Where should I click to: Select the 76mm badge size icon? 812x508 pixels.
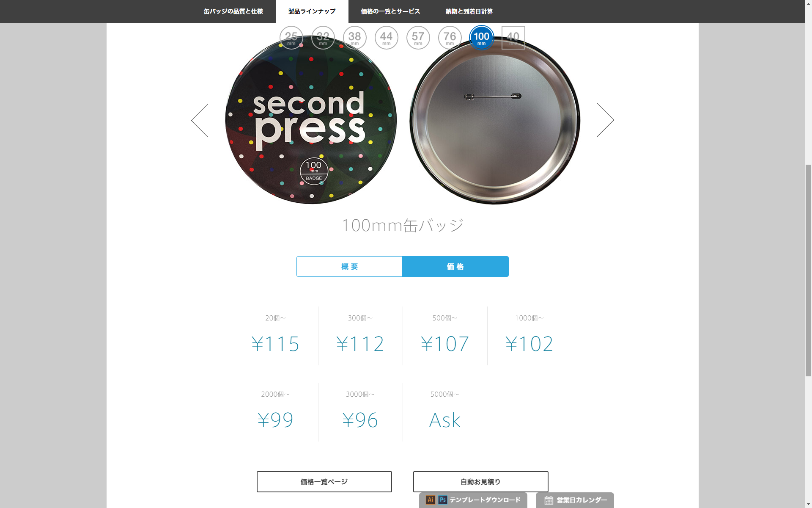tap(450, 38)
